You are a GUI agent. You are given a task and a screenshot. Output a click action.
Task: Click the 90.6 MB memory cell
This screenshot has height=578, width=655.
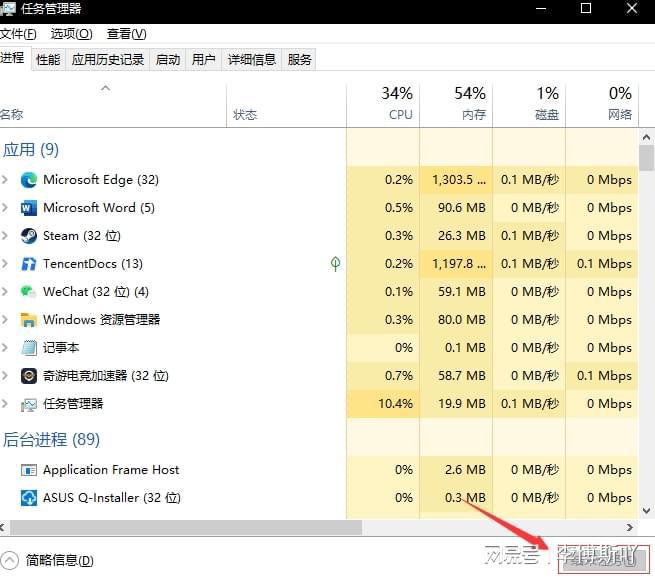(x=456, y=208)
